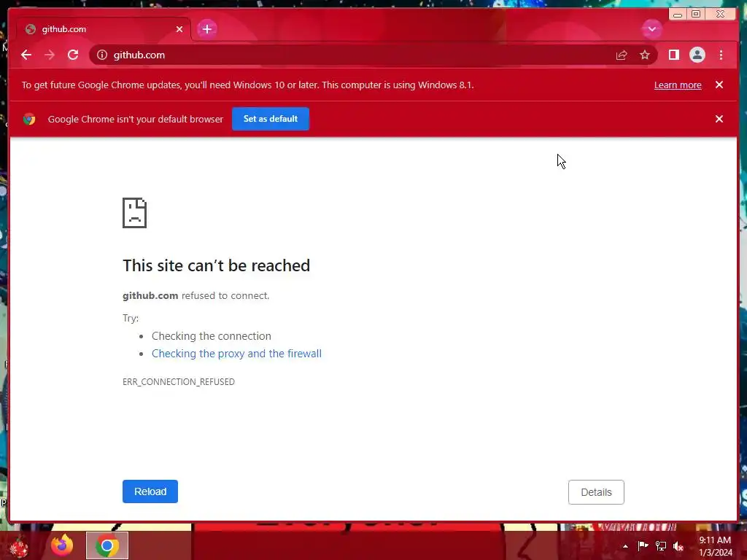The height and width of the screenshot is (560, 747).
Task: Select the github.com tab
Action: pyautogui.click(x=104, y=29)
